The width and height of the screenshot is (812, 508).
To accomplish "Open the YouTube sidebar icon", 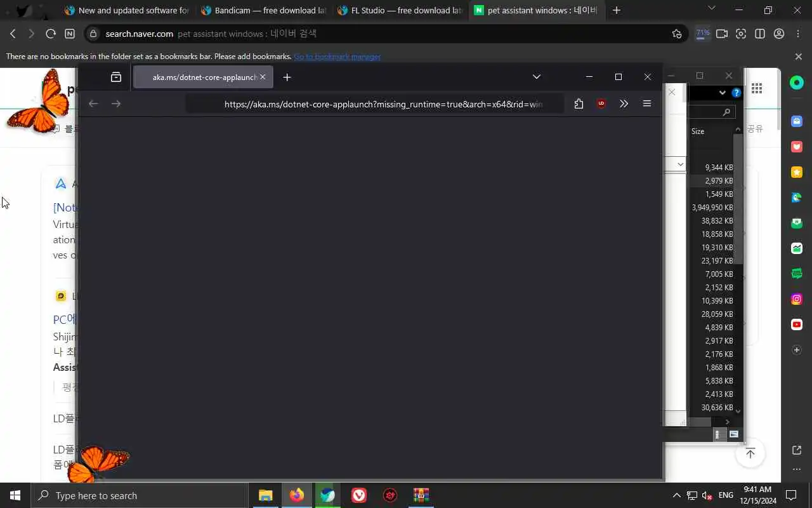I will [x=797, y=324].
